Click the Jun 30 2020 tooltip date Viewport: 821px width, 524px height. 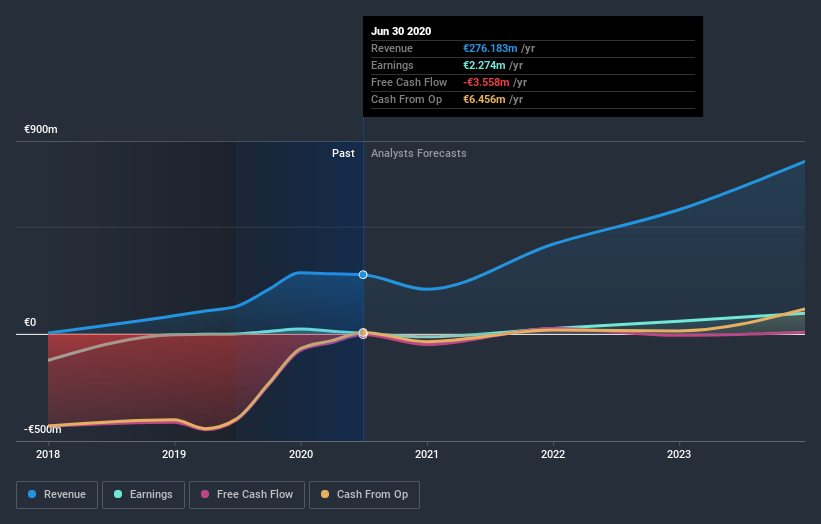point(401,31)
